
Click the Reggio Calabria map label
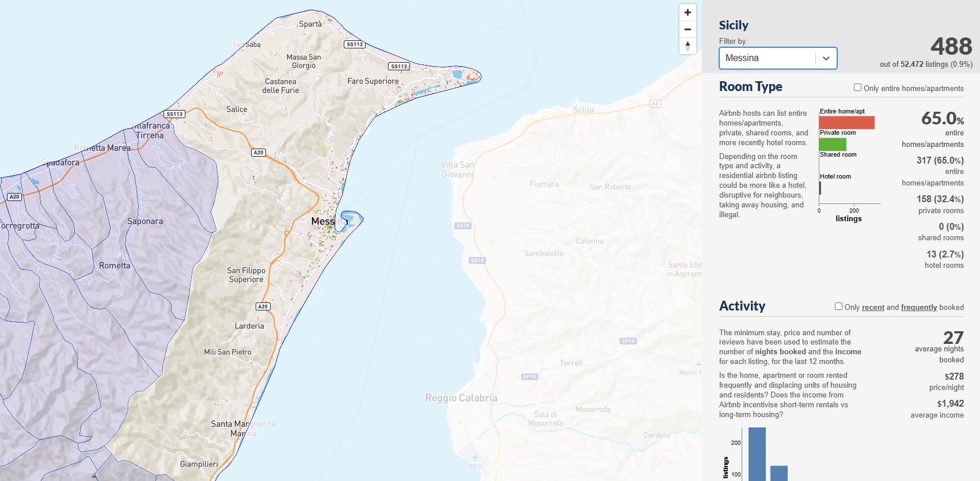[461, 398]
